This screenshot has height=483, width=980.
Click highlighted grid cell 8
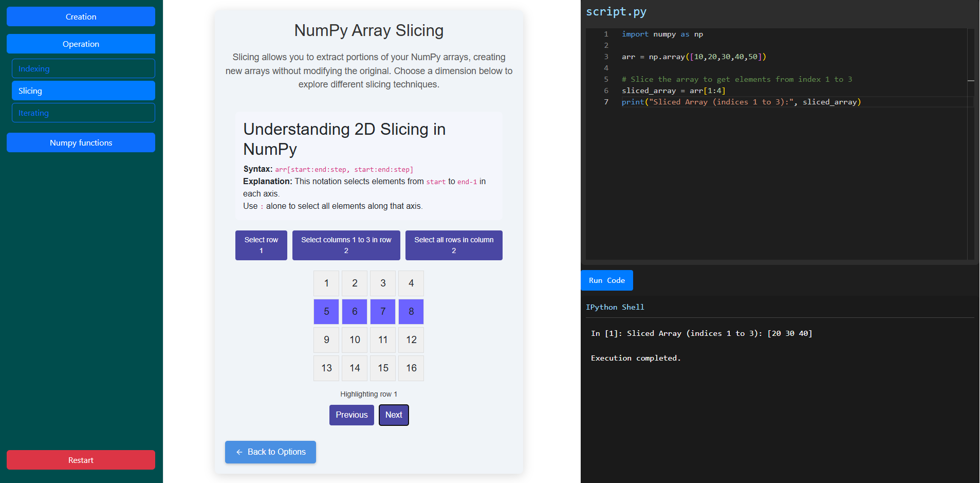(411, 311)
